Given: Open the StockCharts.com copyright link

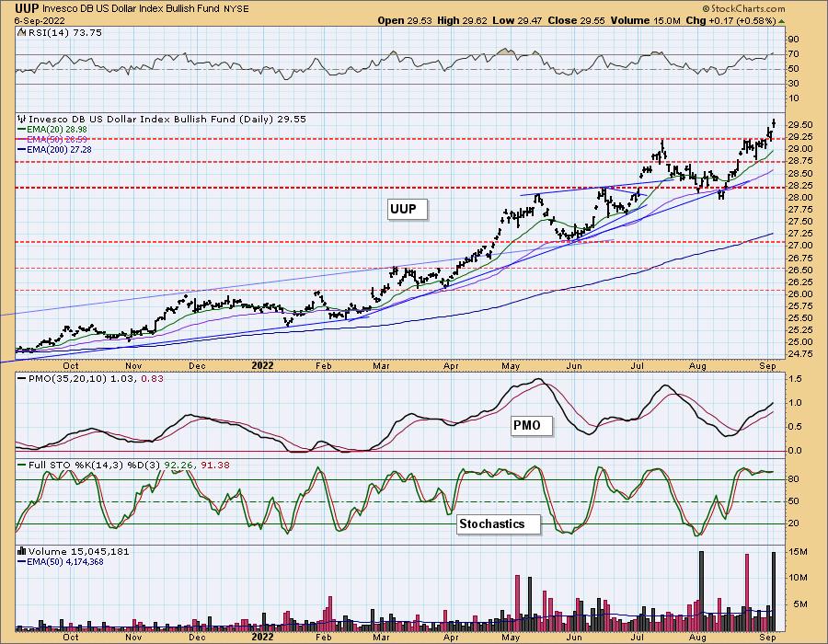Looking at the screenshot, I should [x=744, y=9].
